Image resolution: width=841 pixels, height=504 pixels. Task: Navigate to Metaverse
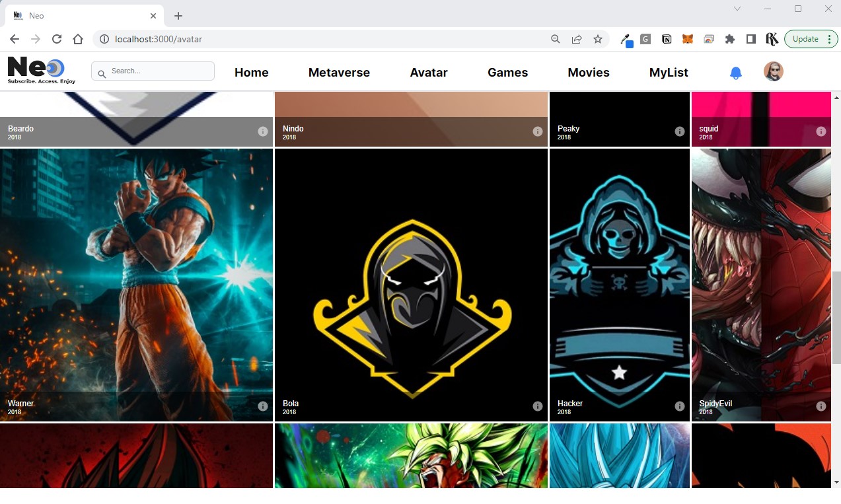pyautogui.click(x=339, y=73)
